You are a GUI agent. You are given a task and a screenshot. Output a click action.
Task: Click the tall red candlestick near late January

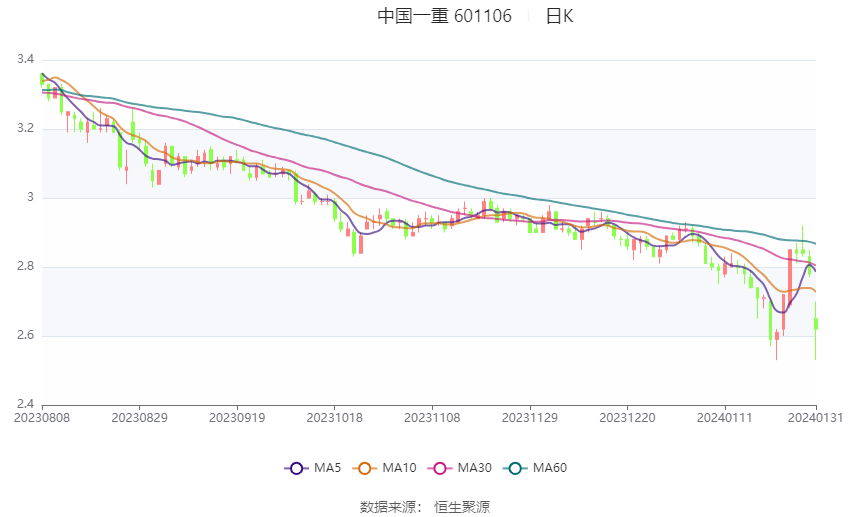pyautogui.click(x=790, y=277)
